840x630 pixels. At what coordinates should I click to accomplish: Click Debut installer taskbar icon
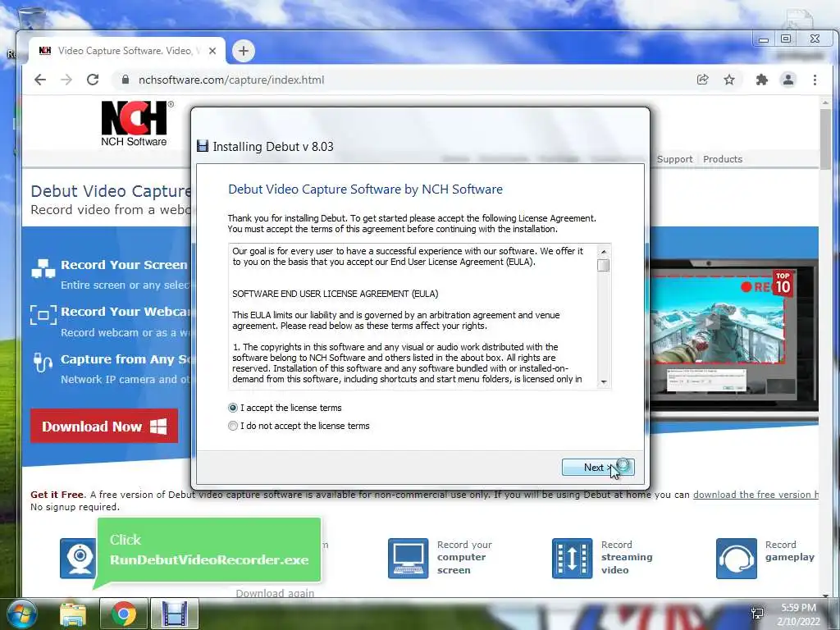(175, 614)
